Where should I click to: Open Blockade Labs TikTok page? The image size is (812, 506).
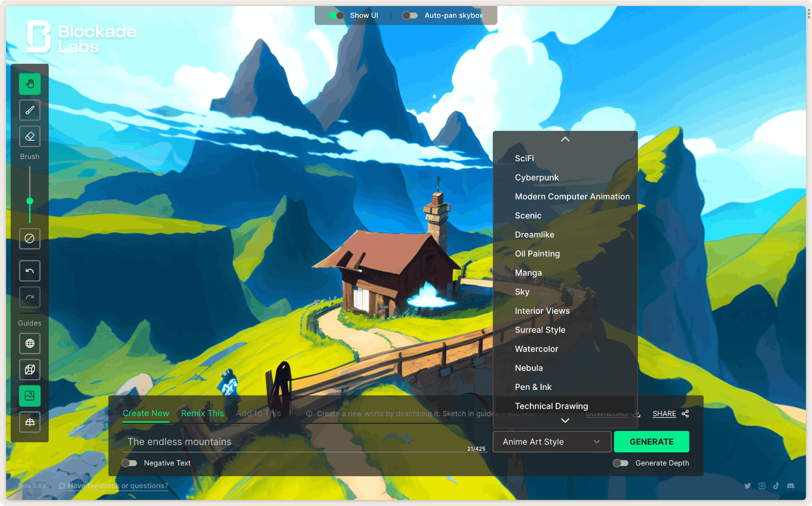point(776,486)
